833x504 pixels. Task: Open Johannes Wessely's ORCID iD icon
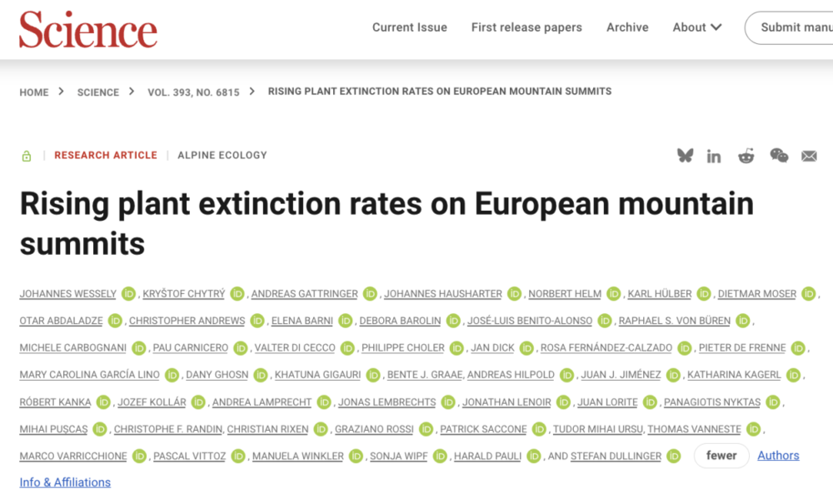click(128, 294)
